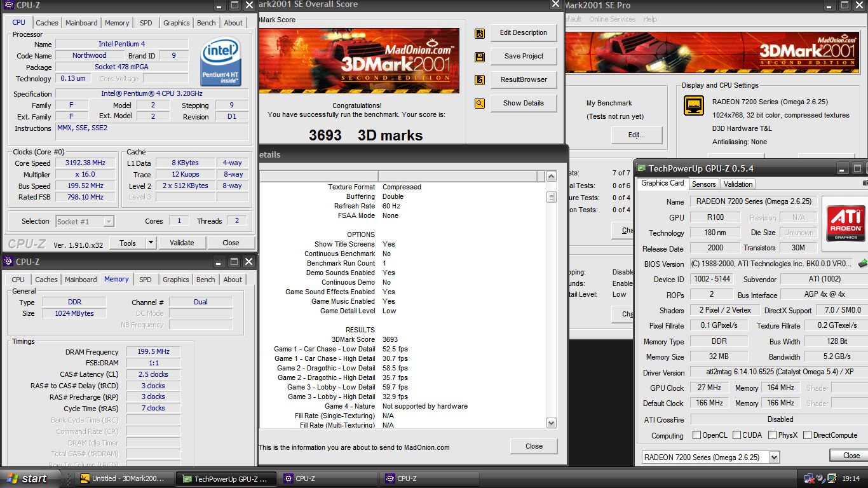The height and width of the screenshot is (488, 868).
Task: Click the Tools button in CPU-Z
Action: pyautogui.click(x=128, y=243)
